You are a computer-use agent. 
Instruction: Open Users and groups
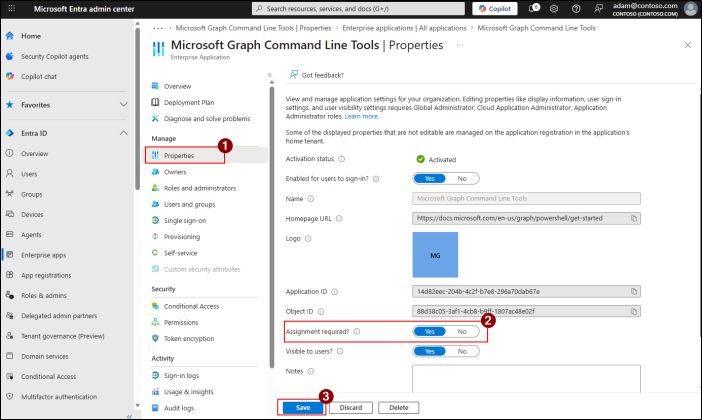[x=189, y=204]
